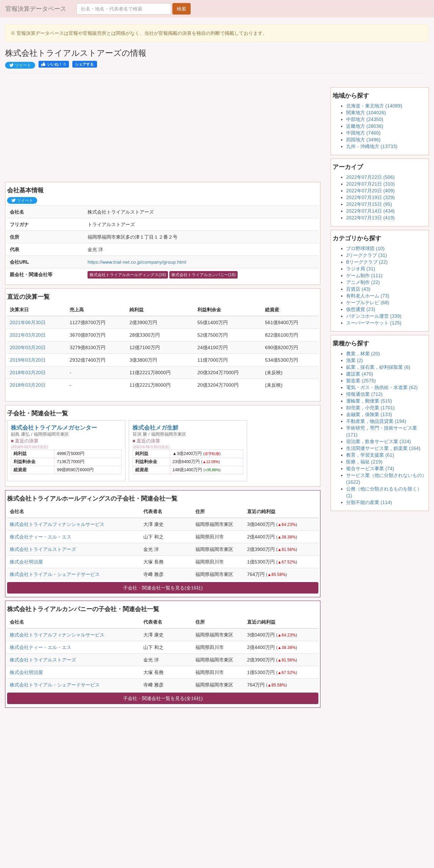Open トライアルストアーズ in カンパニー list
This screenshot has width=434, height=868.
(43, 660)
